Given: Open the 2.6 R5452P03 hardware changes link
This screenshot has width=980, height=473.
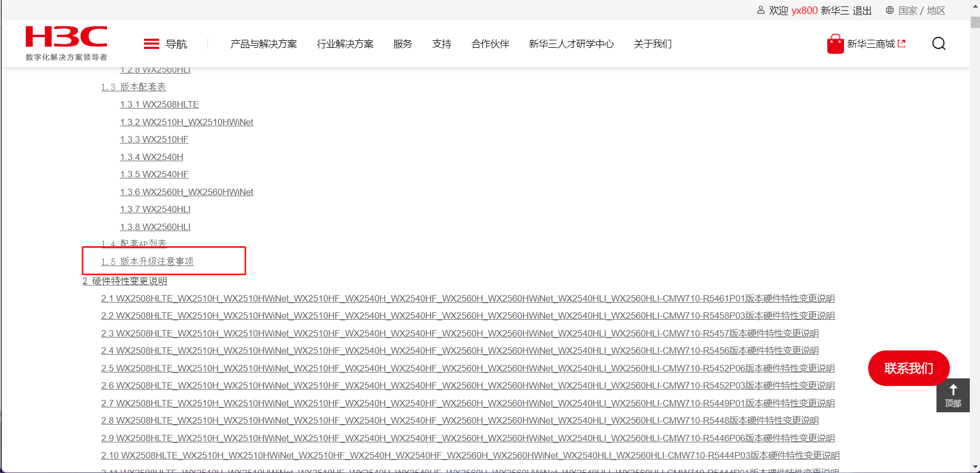Looking at the screenshot, I should click(x=468, y=385).
